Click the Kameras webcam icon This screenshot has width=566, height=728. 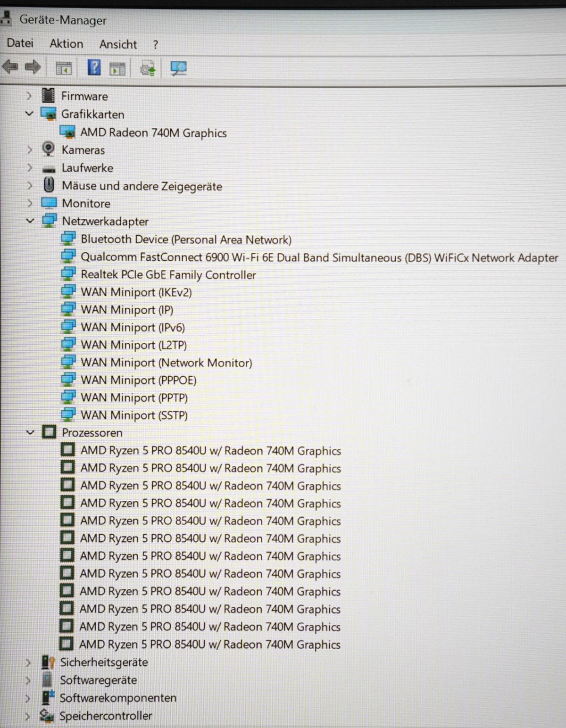coord(48,149)
